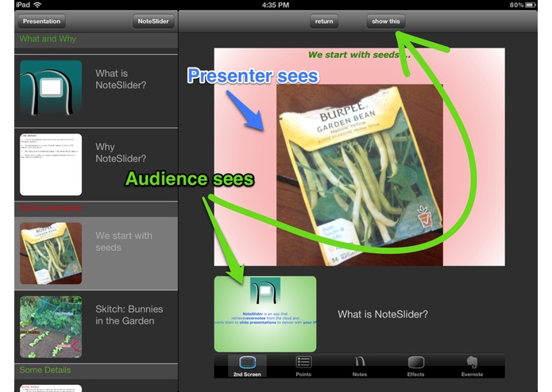The height and width of the screenshot is (392, 552).
Task: Click 'What is NoteSlider?' label beside audience preview
Action: click(383, 314)
